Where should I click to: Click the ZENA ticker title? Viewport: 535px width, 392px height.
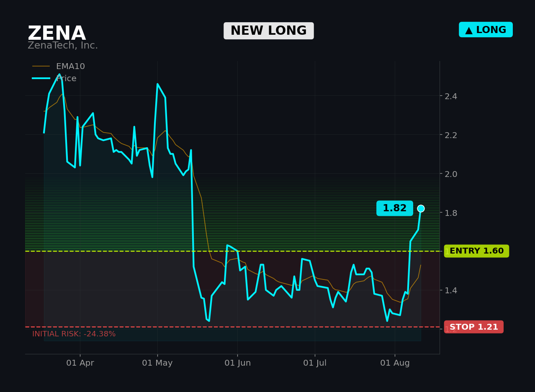[57, 33]
